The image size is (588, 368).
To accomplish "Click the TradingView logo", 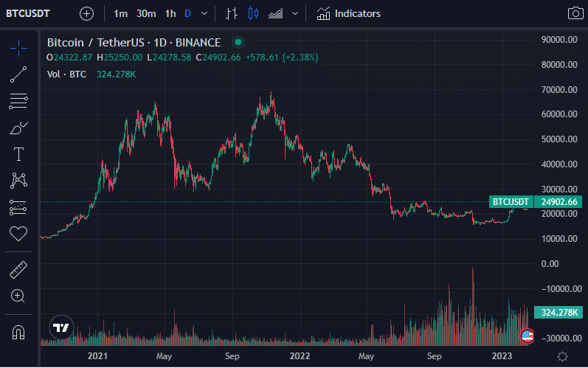I will click(x=61, y=327).
